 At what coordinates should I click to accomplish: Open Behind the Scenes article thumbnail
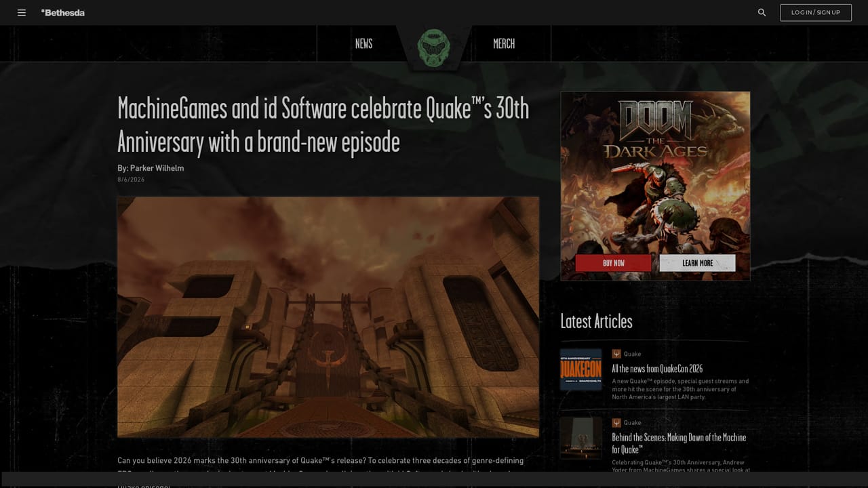tap(581, 439)
